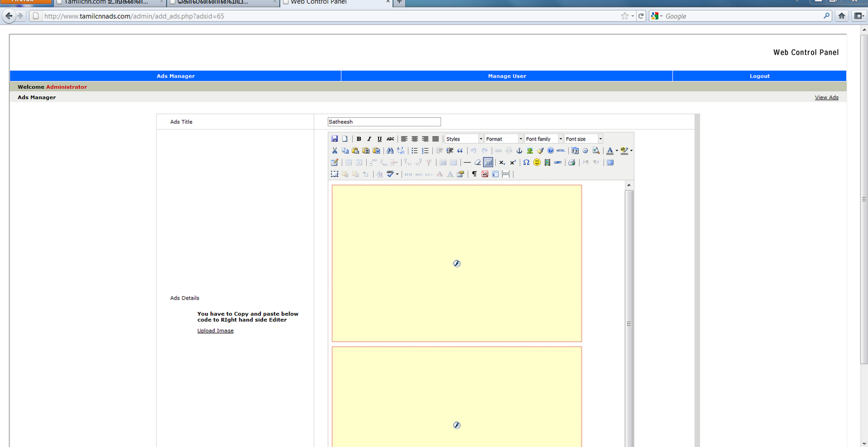Click the New document icon
868x447 pixels.
pyautogui.click(x=345, y=139)
